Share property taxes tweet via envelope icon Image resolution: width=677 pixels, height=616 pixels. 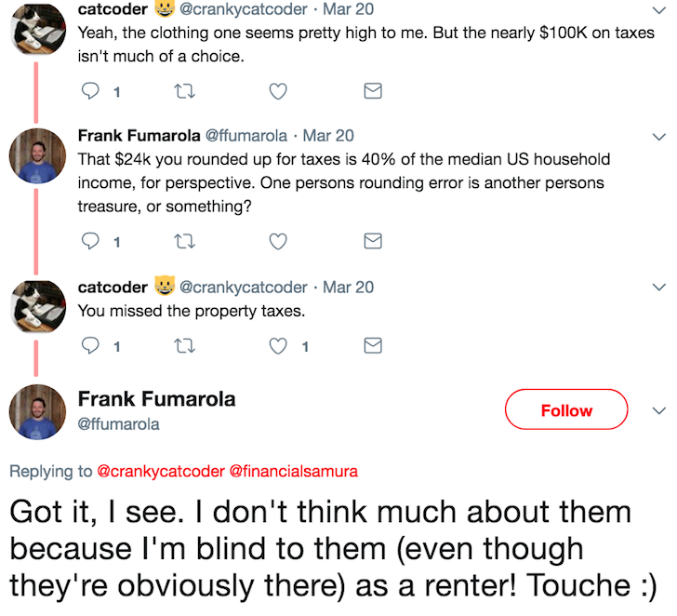(373, 345)
